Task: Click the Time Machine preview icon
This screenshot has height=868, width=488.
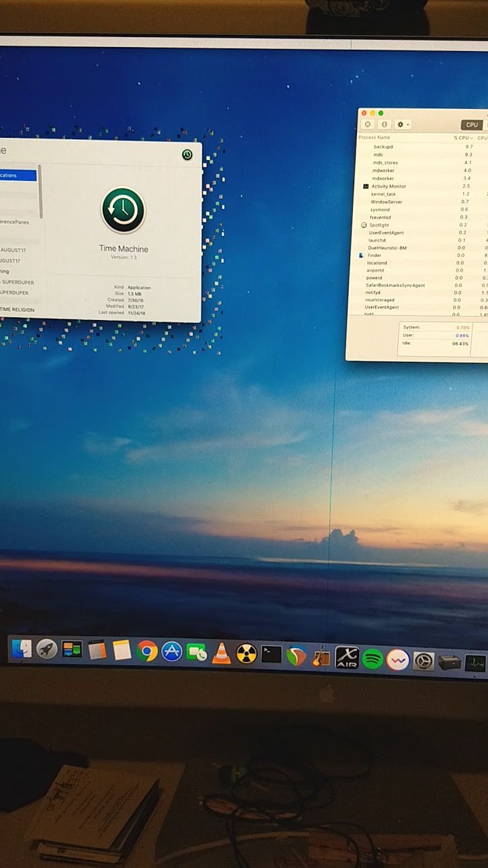Action: tap(123, 210)
